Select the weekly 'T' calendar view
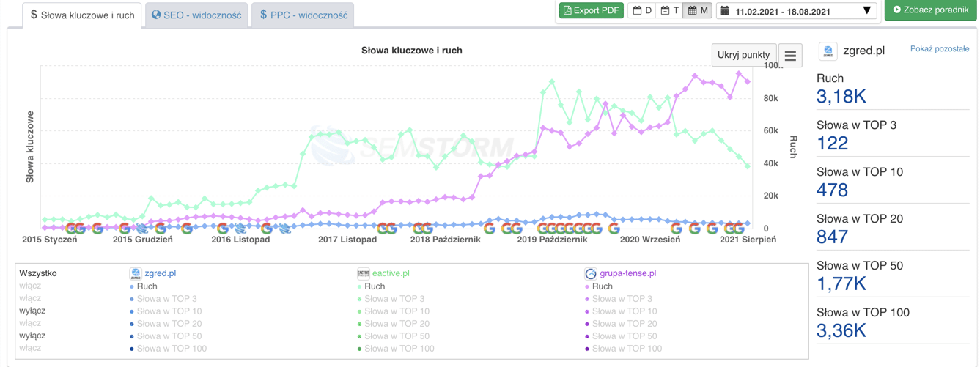The height and width of the screenshot is (367, 980). pyautogui.click(x=670, y=11)
